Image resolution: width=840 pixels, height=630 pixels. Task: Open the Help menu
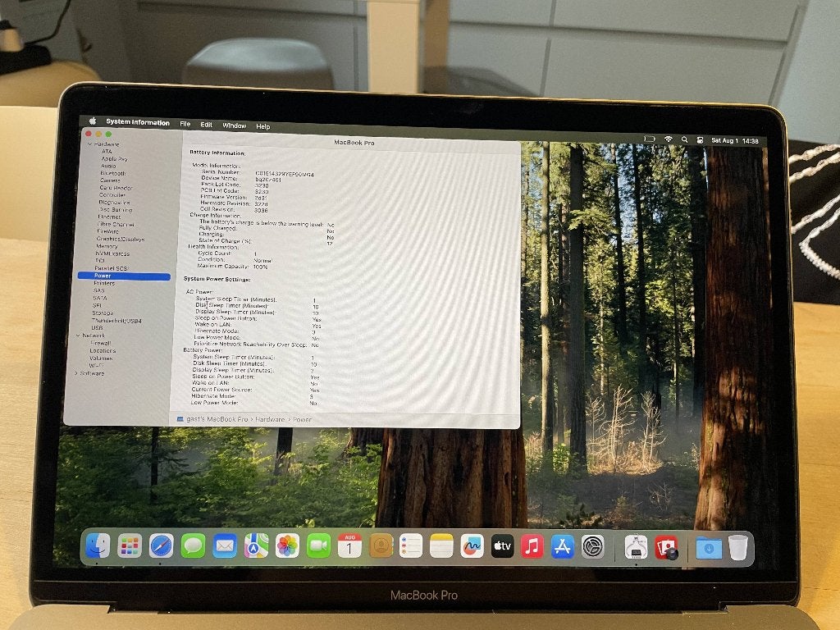point(263,126)
